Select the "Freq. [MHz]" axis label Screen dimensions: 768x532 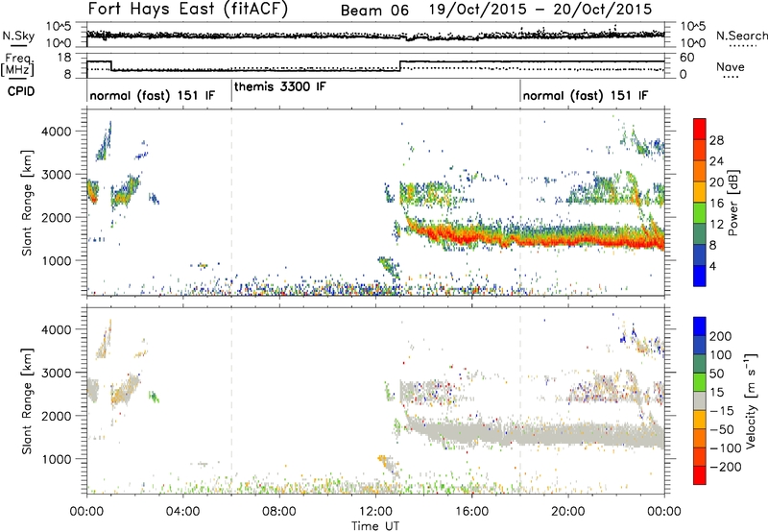[x=18, y=65]
